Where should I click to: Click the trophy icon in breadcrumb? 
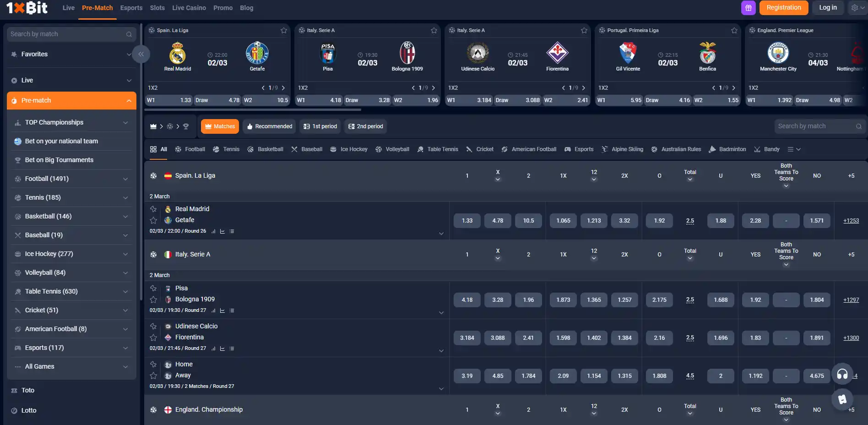click(x=186, y=126)
